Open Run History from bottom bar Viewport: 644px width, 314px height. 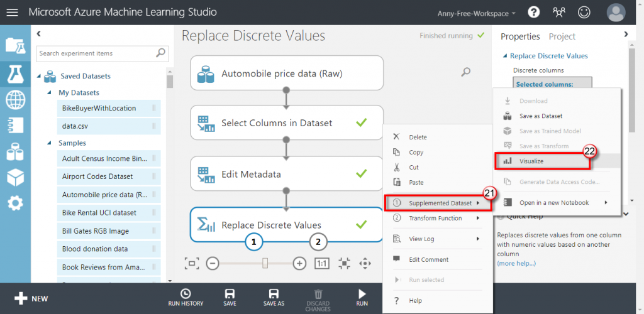[x=186, y=297]
